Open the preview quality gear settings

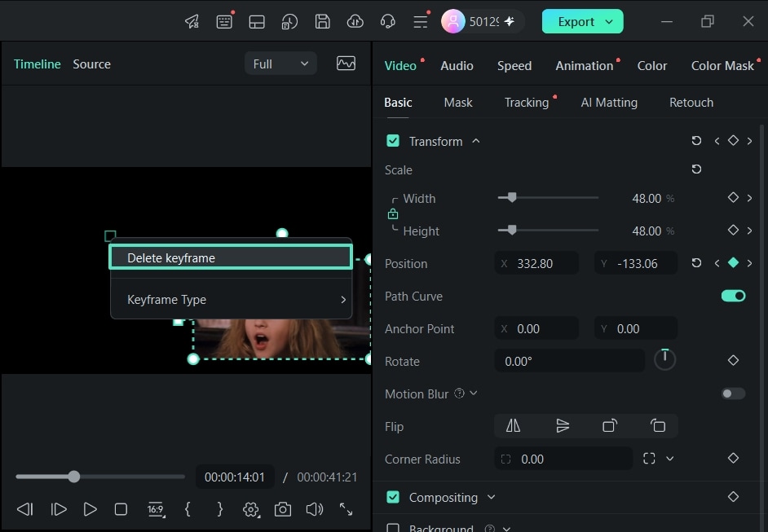tap(251, 509)
